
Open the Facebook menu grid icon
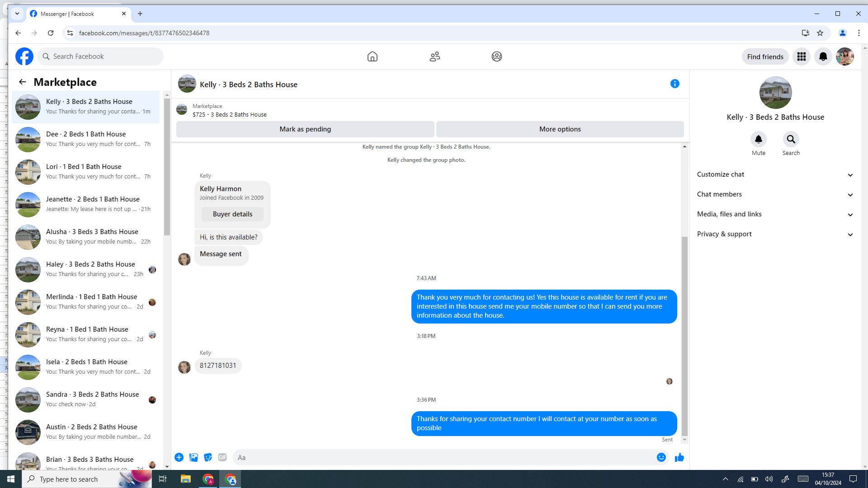tap(801, 56)
